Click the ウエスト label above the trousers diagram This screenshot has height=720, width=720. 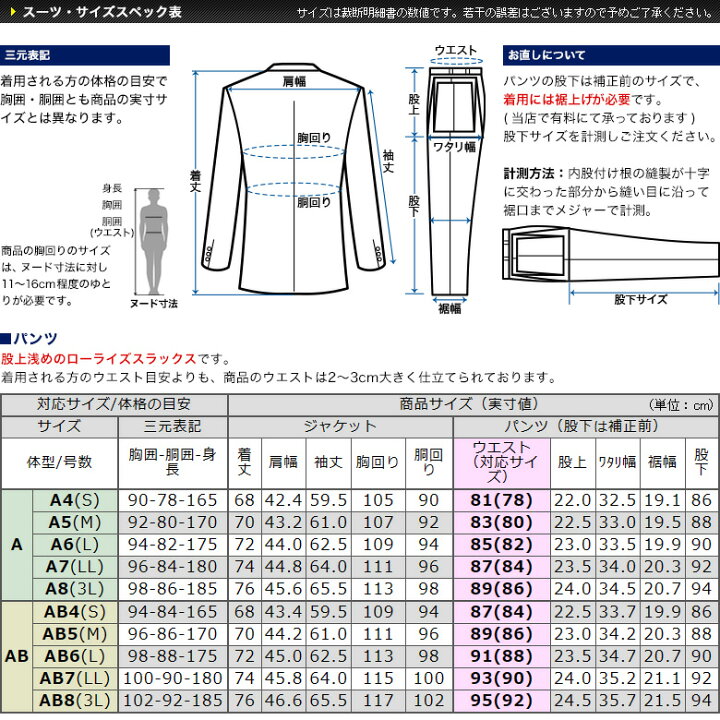tap(455, 50)
